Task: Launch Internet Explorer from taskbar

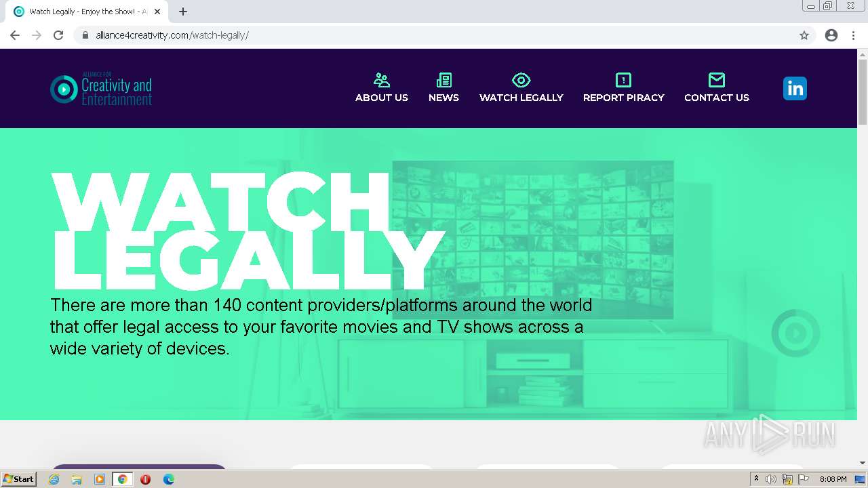Action: point(54,479)
